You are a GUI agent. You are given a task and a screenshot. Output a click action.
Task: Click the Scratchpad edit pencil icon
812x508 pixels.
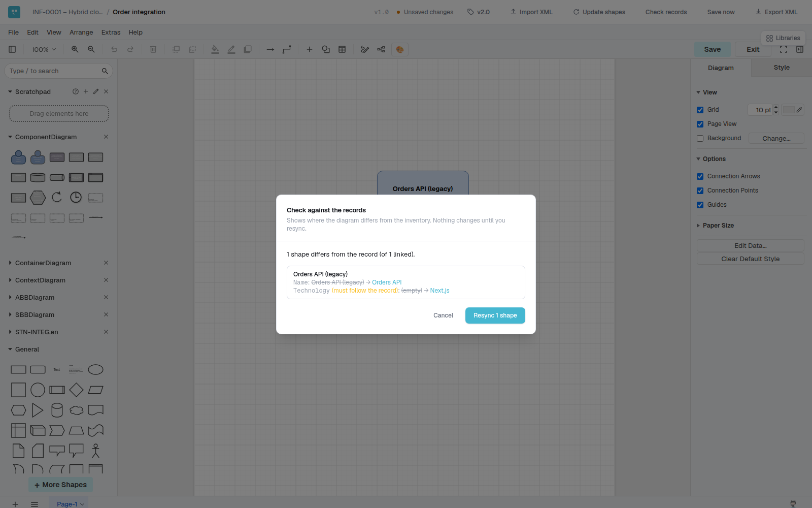(96, 91)
